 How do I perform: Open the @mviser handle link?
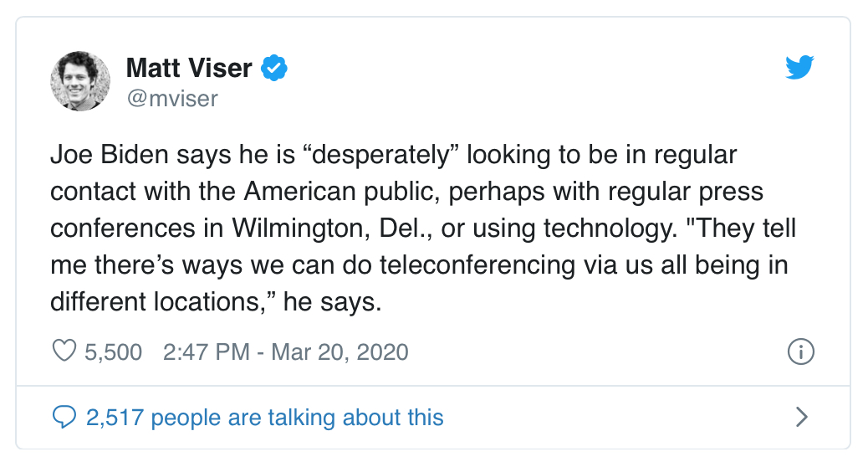172,99
